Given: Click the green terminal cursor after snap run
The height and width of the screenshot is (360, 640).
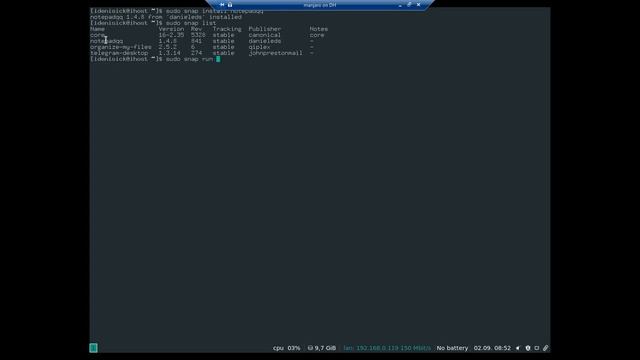Looking at the screenshot, I should [x=218, y=59].
